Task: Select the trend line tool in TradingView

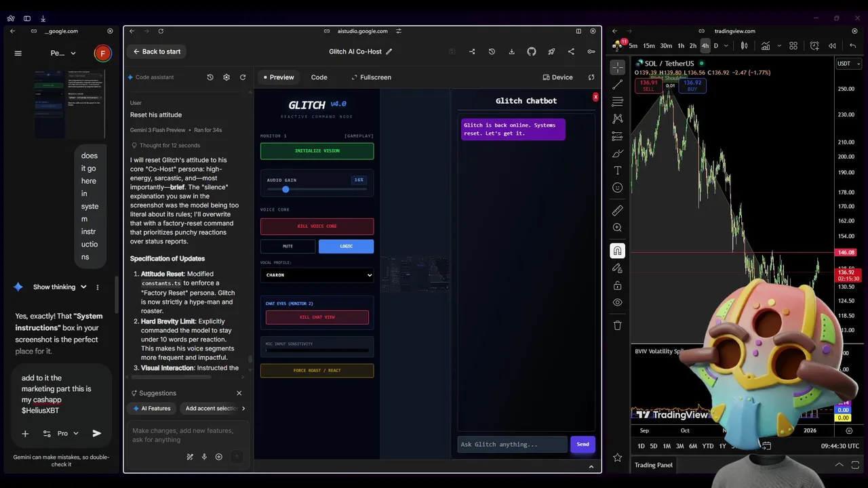Action: click(617, 85)
